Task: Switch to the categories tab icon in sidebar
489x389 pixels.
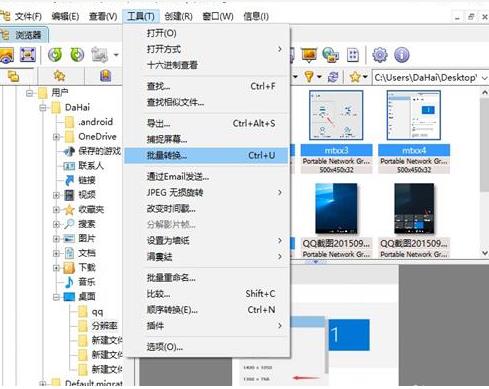Action: point(105,76)
